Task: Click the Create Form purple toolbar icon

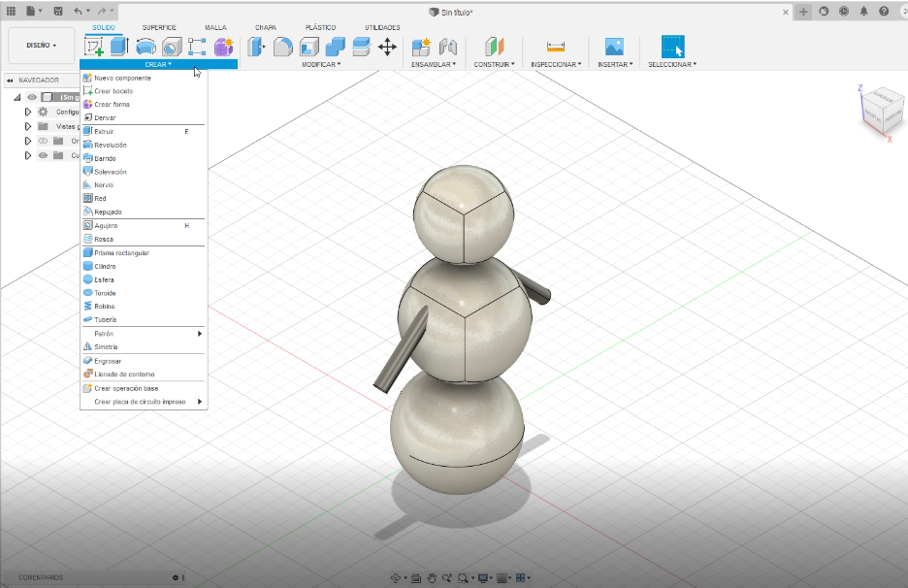Action: 223,47
